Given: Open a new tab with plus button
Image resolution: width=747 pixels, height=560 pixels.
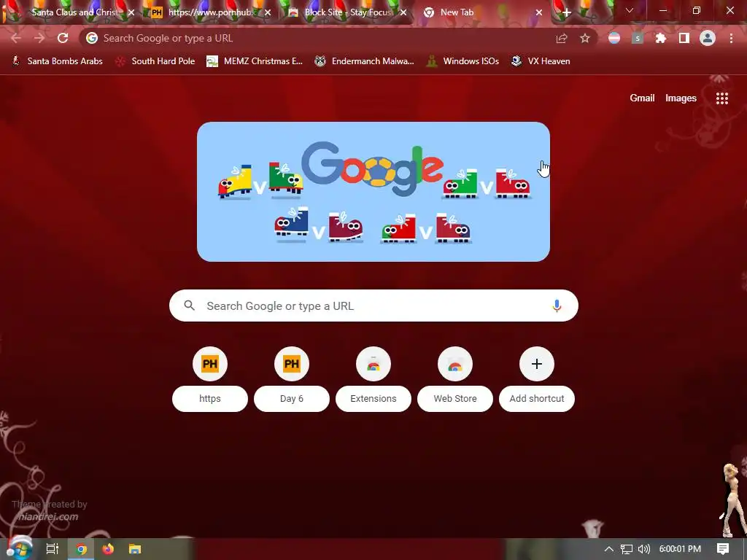Looking at the screenshot, I should coord(566,12).
